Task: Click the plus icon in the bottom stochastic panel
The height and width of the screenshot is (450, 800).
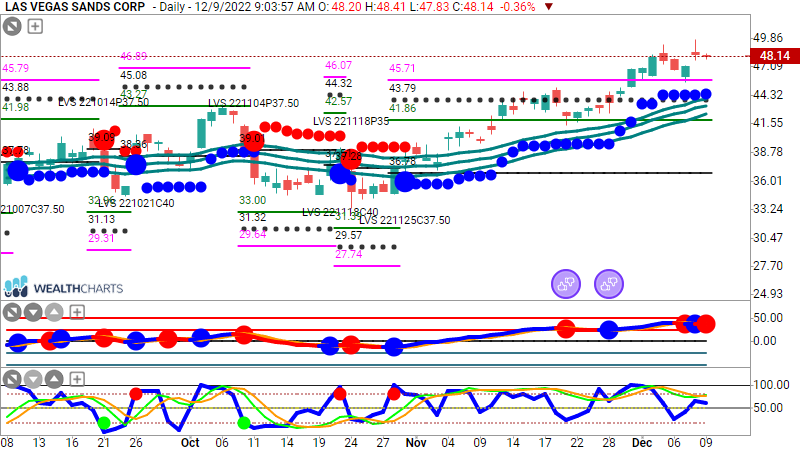Action: click(77, 379)
